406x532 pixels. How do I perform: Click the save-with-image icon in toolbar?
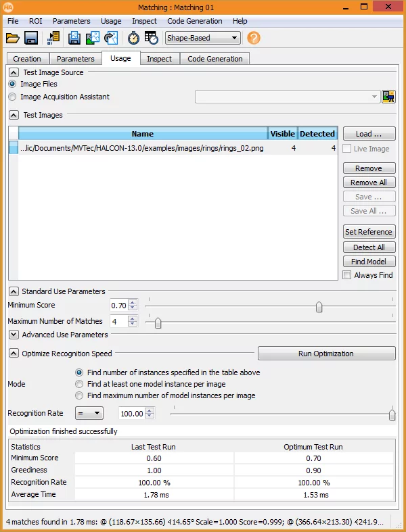click(x=74, y=39)
